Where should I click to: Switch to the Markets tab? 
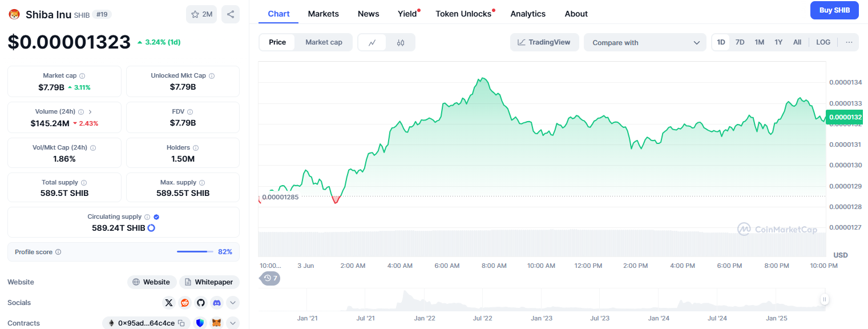[x=323, y=14]
